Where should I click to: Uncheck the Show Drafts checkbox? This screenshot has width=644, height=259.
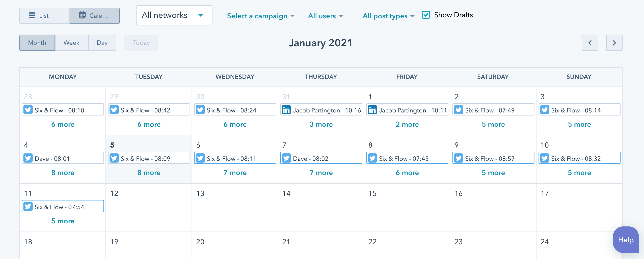pos(426,15)
